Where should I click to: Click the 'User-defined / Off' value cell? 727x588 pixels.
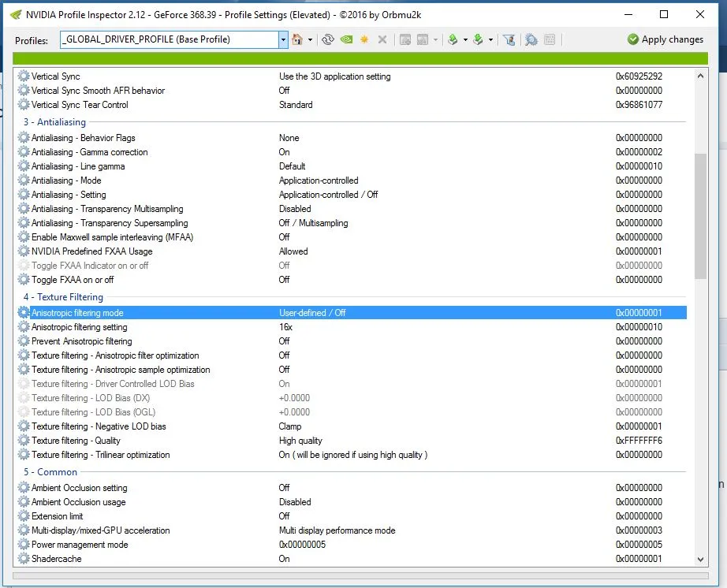pos(312,313)
